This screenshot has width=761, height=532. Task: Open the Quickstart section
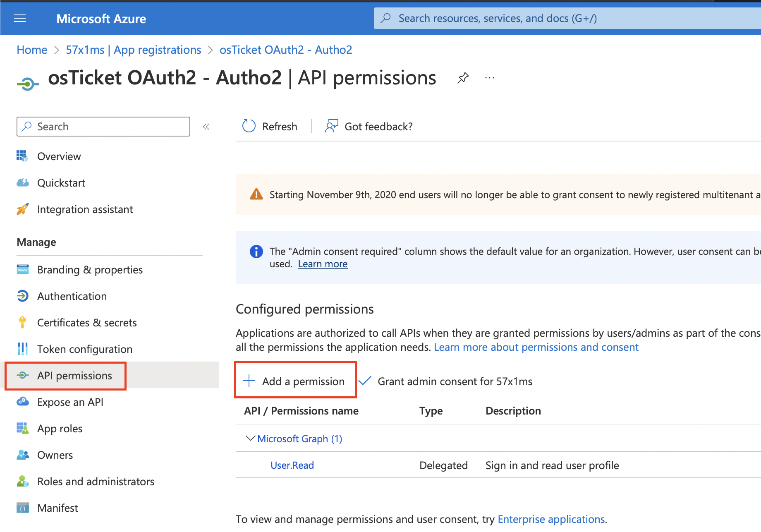pos(61,182)
